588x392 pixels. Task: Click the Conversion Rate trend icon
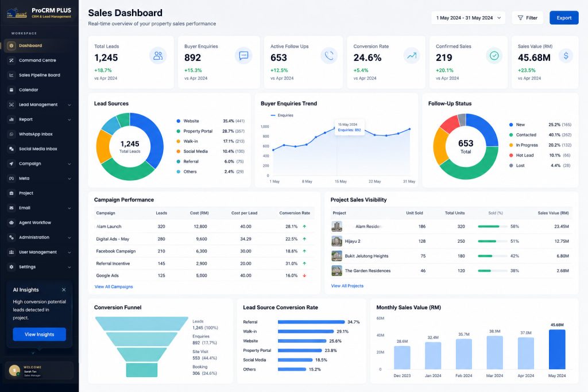(x=412, y=56)
